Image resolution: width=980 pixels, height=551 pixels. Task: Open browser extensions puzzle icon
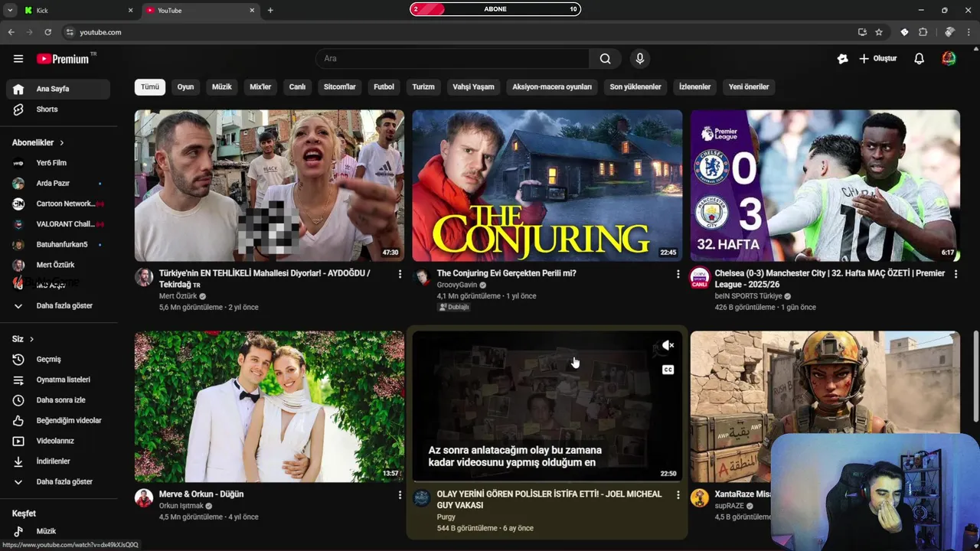[x=923, y=32]
